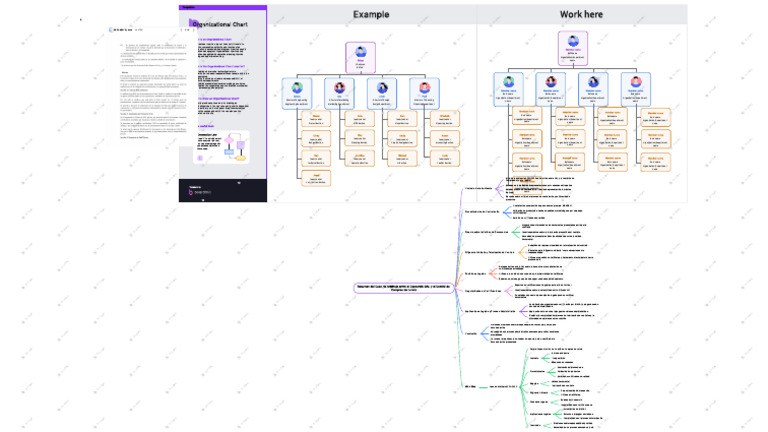Select the purple top card in Work here chart
768x432 pixels.
coord(573,48)
